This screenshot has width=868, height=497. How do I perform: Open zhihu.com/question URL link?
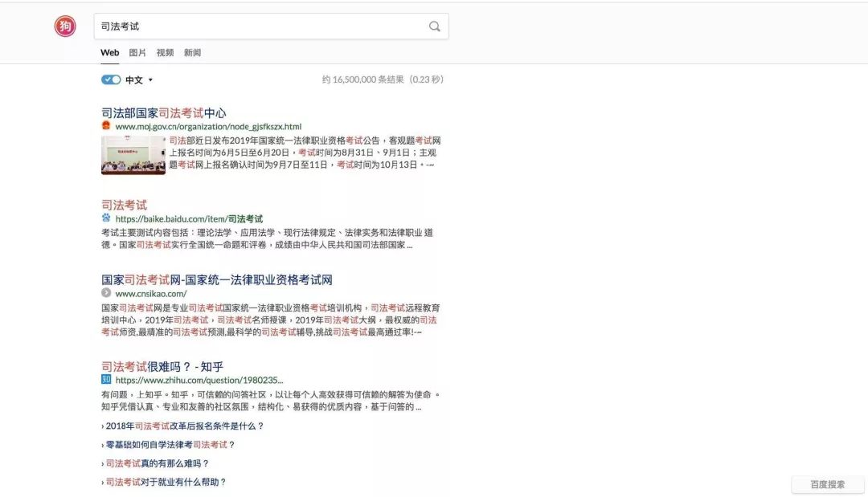pyautogui.click(x=199, y=381)
